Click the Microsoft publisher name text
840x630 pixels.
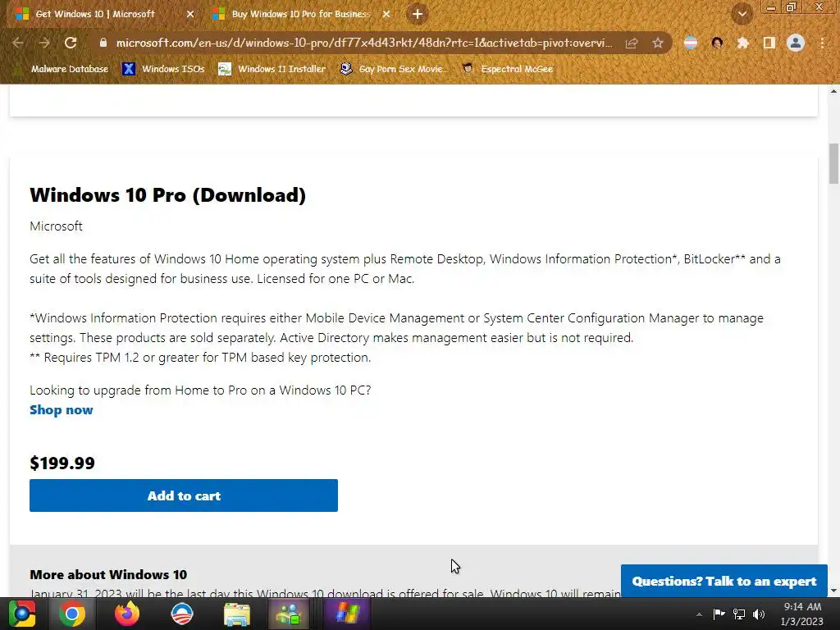57,226
